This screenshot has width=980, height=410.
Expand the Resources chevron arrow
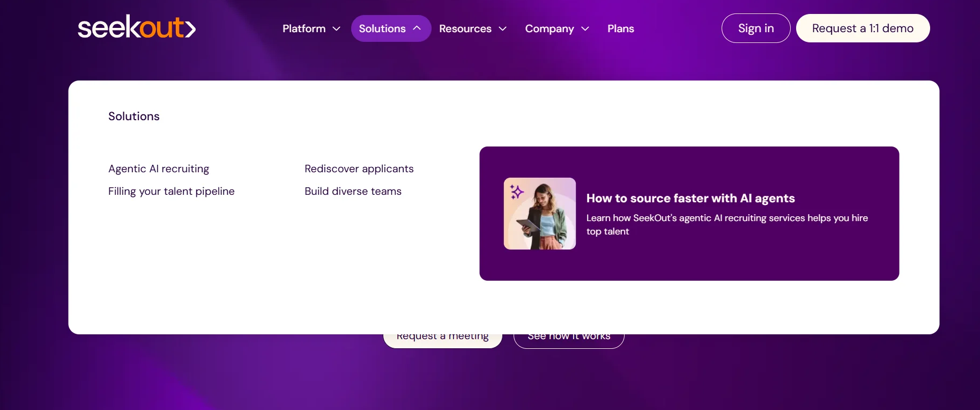coord(503,29)
